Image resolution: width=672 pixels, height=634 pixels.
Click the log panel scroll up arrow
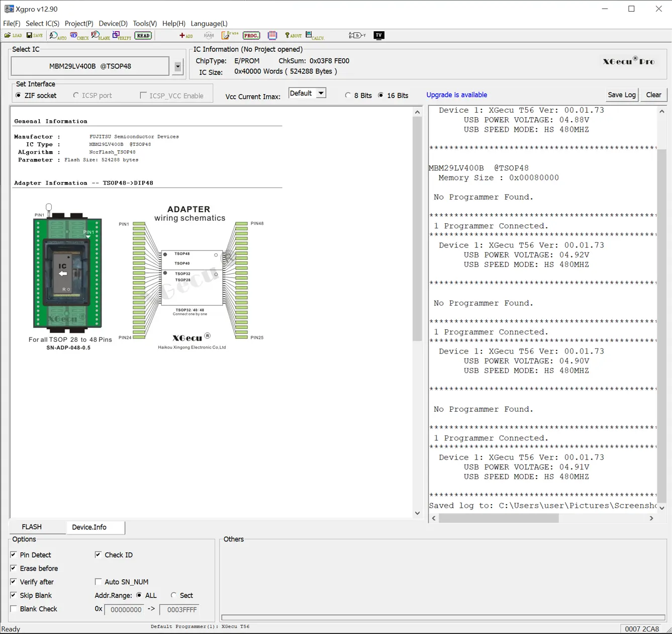662,112
